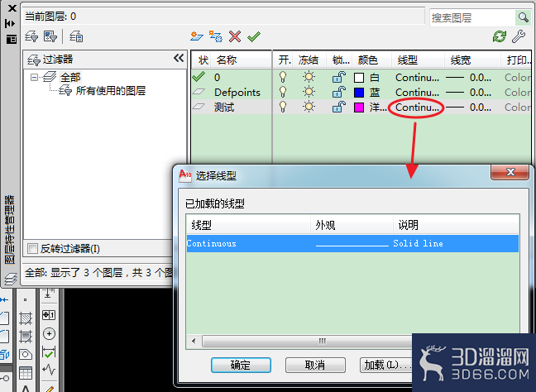Change lineweight of 测试 layer
536x392 pixels.
point(469,108)
